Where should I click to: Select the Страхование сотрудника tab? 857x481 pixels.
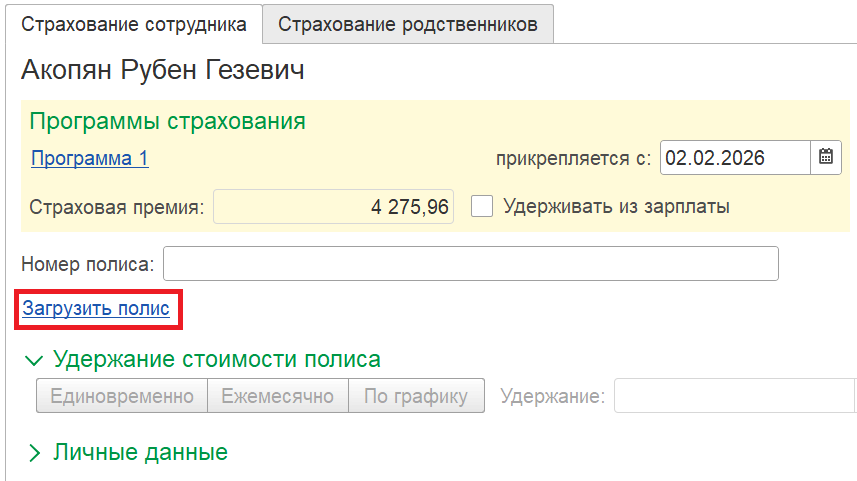click(x=134, y=24)
